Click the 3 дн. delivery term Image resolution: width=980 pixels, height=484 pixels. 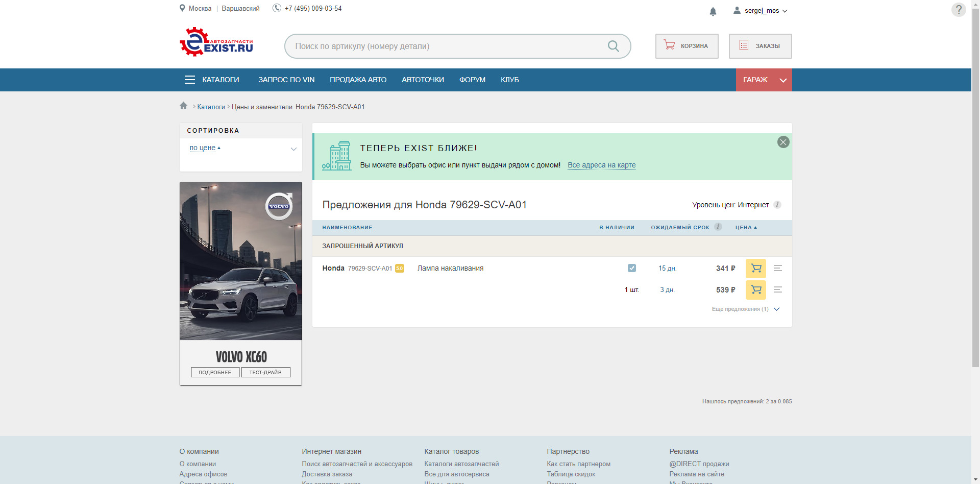tap(667, 289)
